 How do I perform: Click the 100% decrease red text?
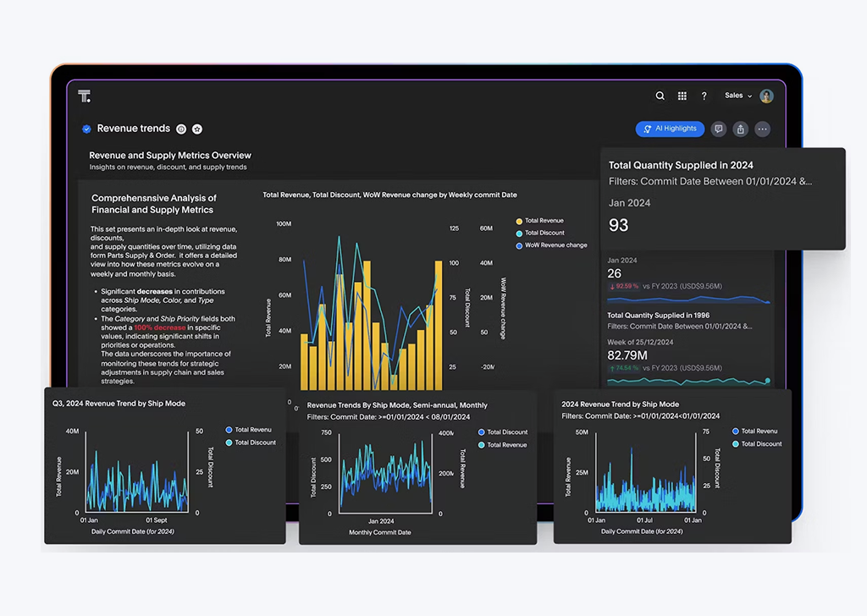(159, 327)
